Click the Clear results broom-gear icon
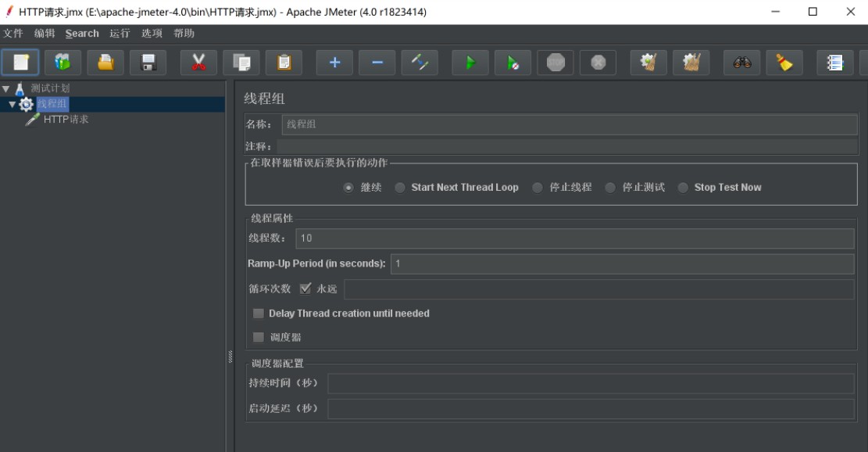Viewport: 868px width, 452px height. tap(648, 62)
